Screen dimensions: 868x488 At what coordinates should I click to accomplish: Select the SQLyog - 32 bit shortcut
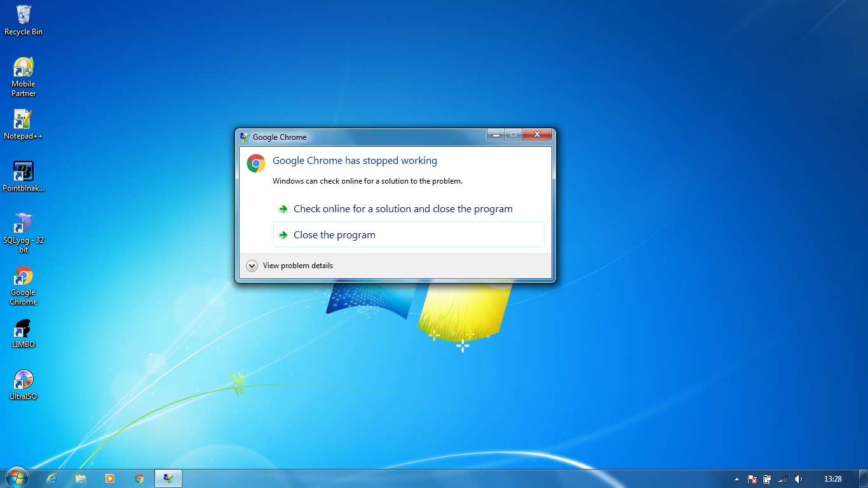(x=24, y=233)
